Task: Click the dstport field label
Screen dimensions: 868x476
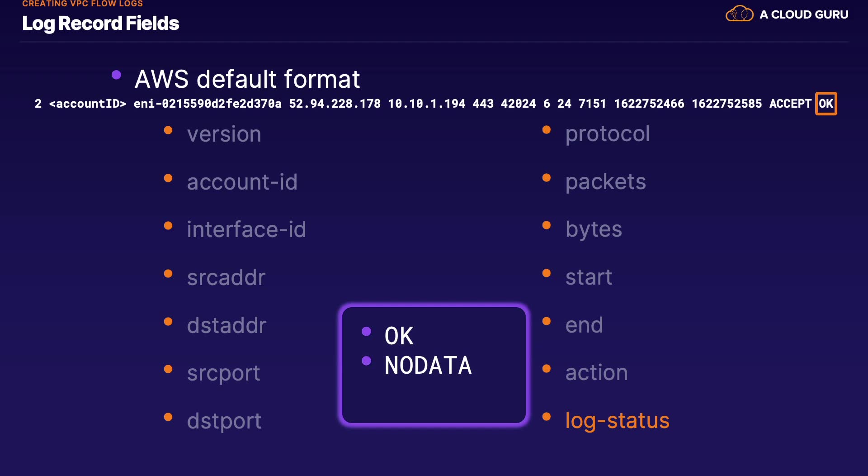Action: click(x=224, y=421)
